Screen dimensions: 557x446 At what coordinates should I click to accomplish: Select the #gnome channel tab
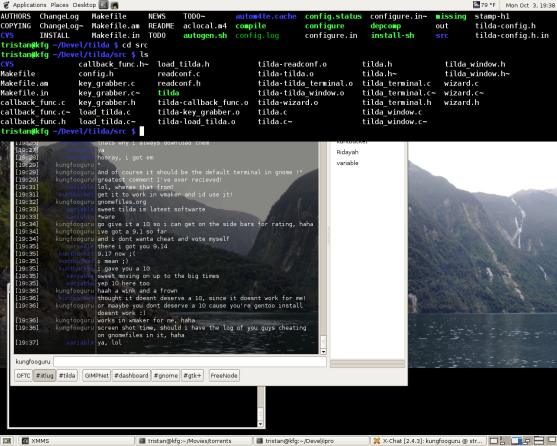[166, 376]
